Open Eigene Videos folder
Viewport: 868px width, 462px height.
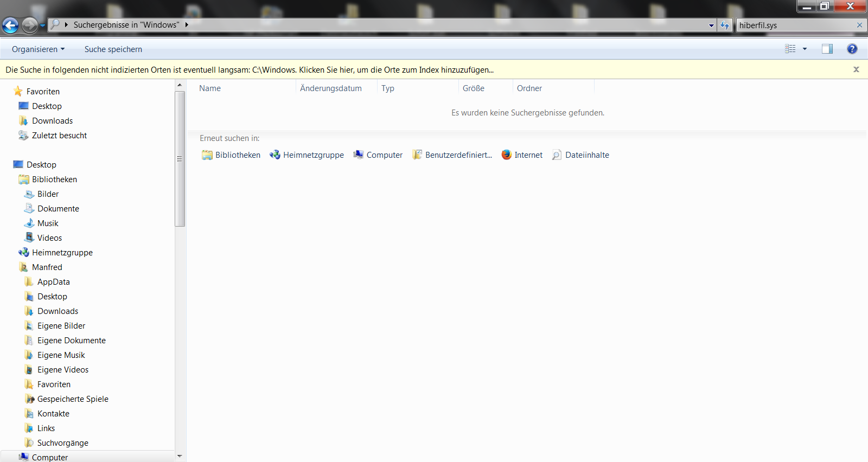(56, 370)
